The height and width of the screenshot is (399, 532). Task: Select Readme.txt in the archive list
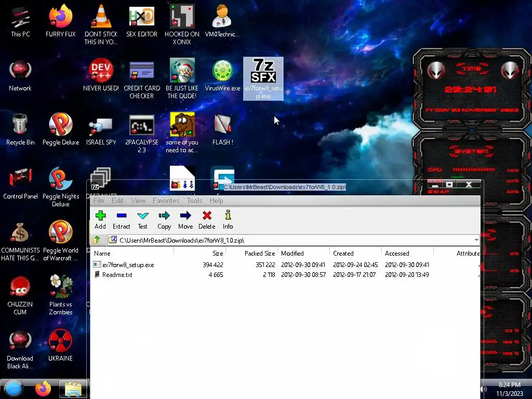[x=117, y=274]
